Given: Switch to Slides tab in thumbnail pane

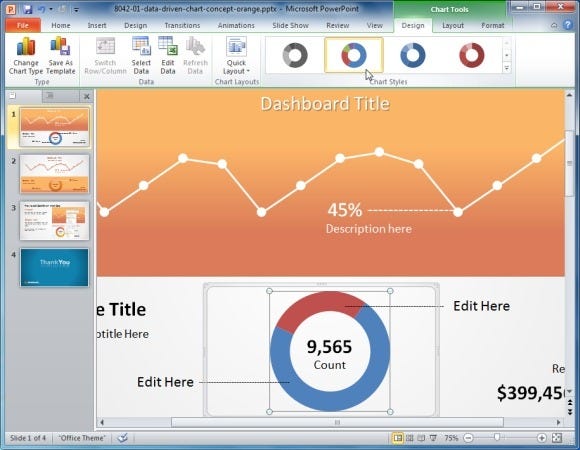Looking at the screenshot, I should pyautogui.click(x=13, y=96).
